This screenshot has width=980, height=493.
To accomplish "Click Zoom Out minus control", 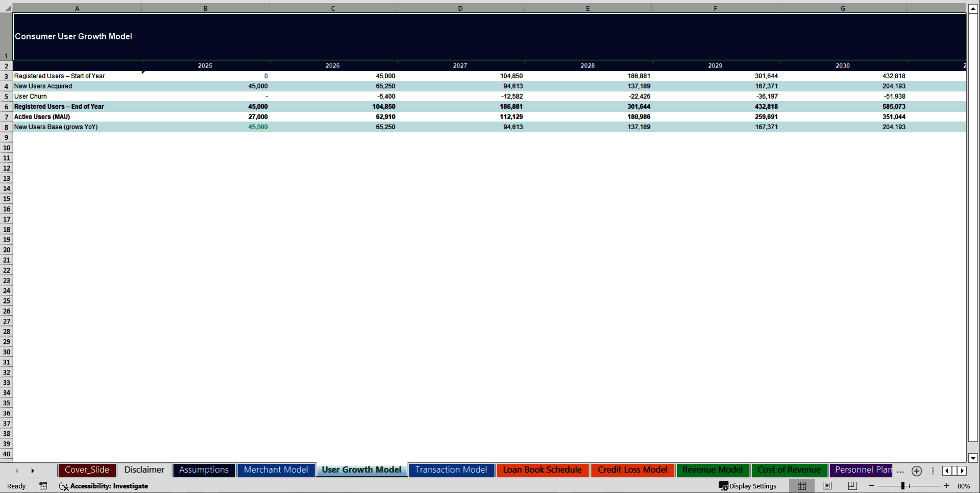I will pyautogui.click(x=872, y=486).
